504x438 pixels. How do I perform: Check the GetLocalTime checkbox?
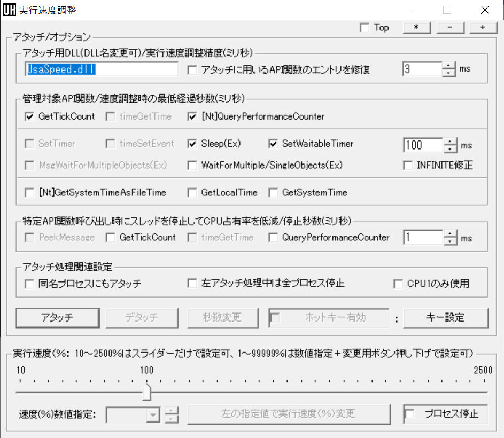(192, 192)
